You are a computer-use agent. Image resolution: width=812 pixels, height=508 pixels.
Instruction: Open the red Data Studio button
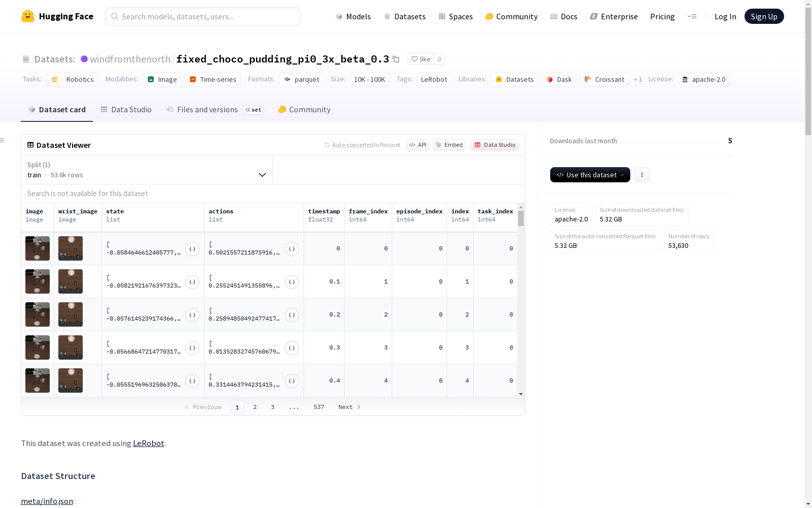click(x=495, y=145)
